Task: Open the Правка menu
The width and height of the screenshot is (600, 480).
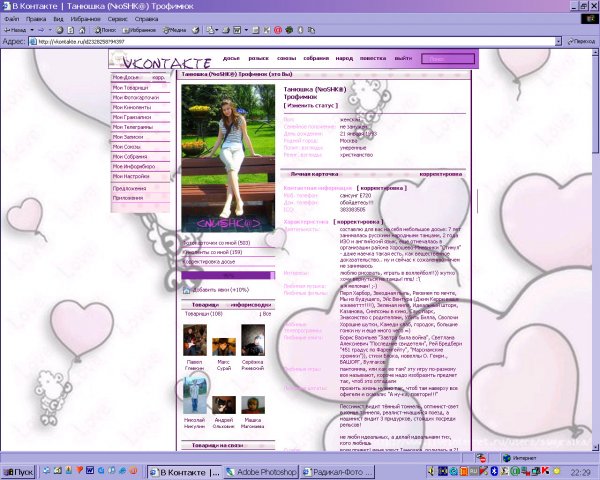Action: pyautogui.click(x=36, y=19)
